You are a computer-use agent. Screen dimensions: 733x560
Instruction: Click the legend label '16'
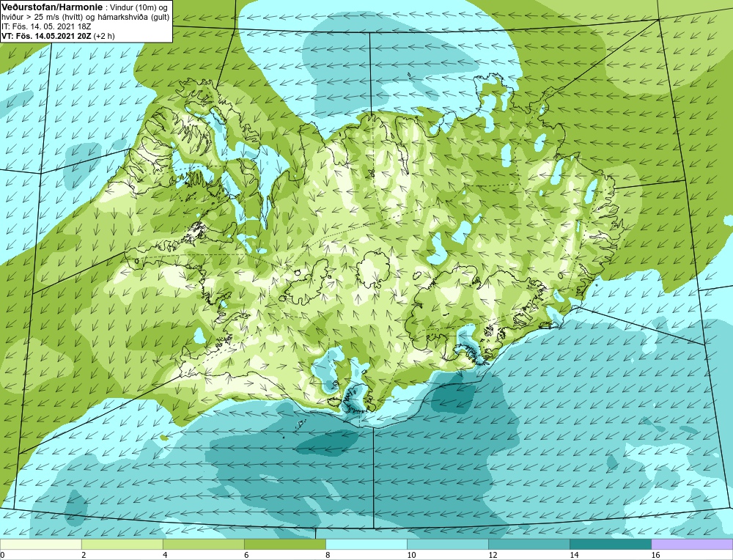[655, 556]
